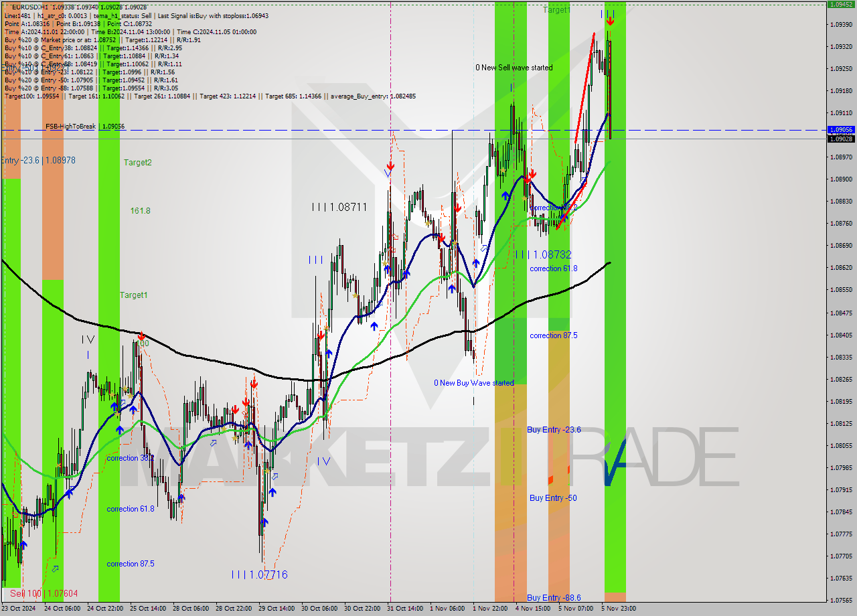The image size is (857, 616).
Task: Select the 'I I I 1.08711' wave label
Action: tap(339, 207)
